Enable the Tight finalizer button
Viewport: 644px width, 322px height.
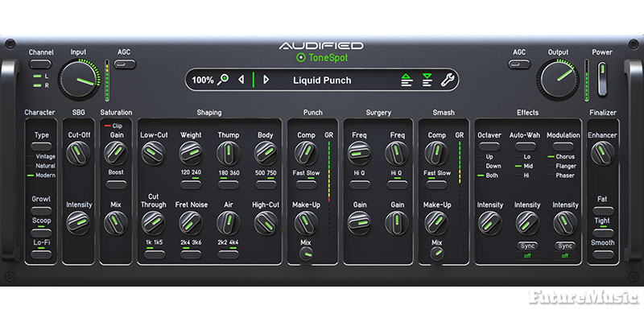[x=603, y=233]
